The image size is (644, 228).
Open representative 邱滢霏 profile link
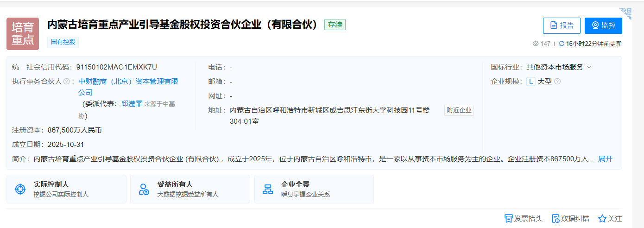(x=132, y=104)
